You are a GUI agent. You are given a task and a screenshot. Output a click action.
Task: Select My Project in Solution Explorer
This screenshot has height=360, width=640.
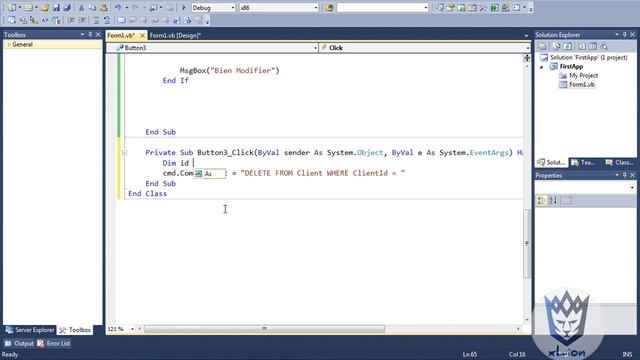(583, 76)
